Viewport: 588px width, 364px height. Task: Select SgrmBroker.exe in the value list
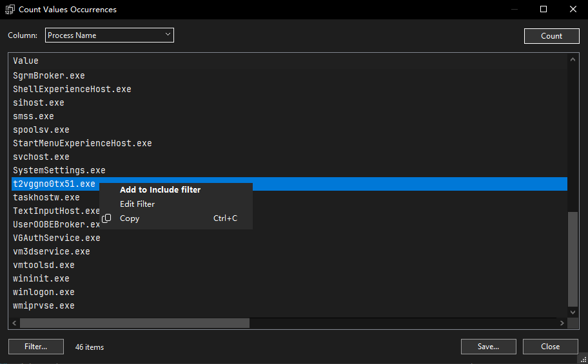pyautogui.click(x=49, y=76)
